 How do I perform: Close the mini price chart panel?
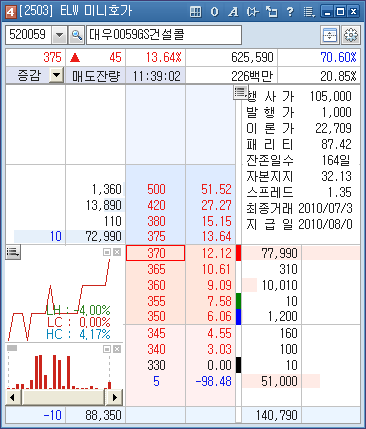[x=117, y=252]
